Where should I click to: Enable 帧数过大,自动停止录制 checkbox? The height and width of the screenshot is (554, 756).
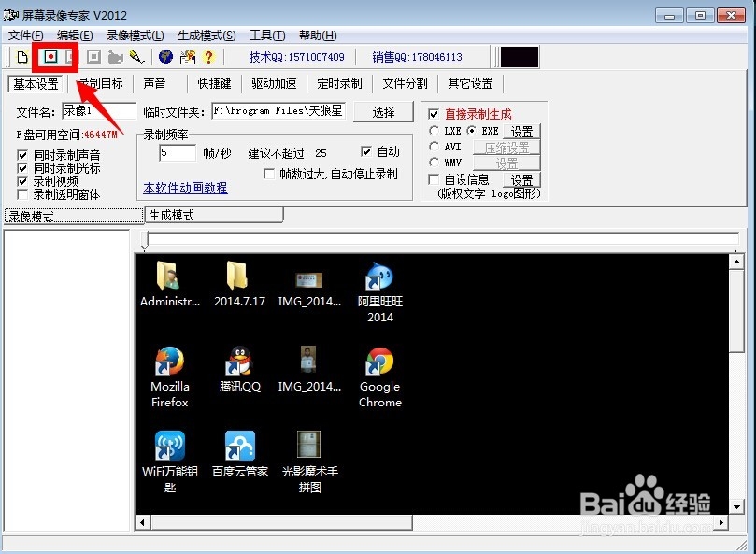pyautogui.click(x=269, y=174)
